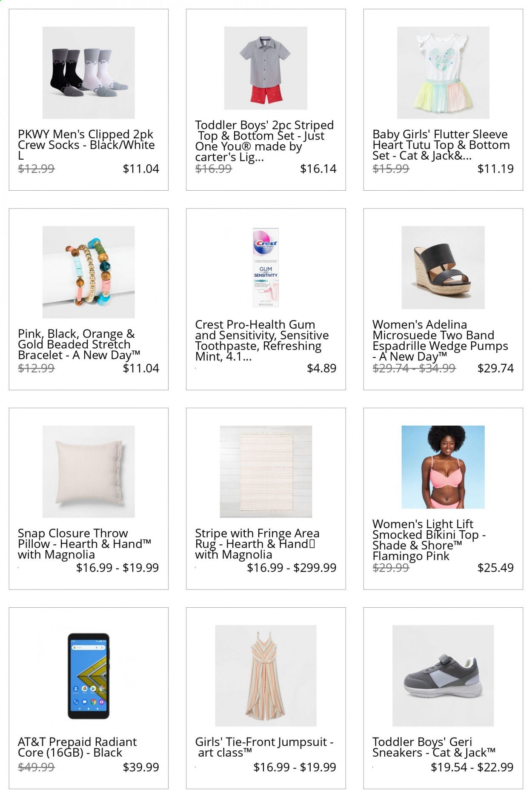The width and height of the screenshot is (532, 798).
Task: View the baby girls tutu set image
Action: pos(443,72)
